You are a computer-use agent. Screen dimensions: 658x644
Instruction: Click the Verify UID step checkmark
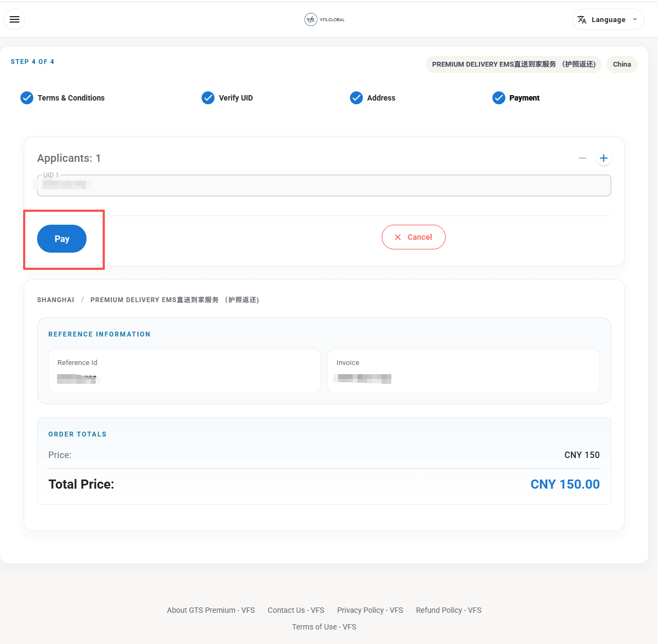point(208,98)
